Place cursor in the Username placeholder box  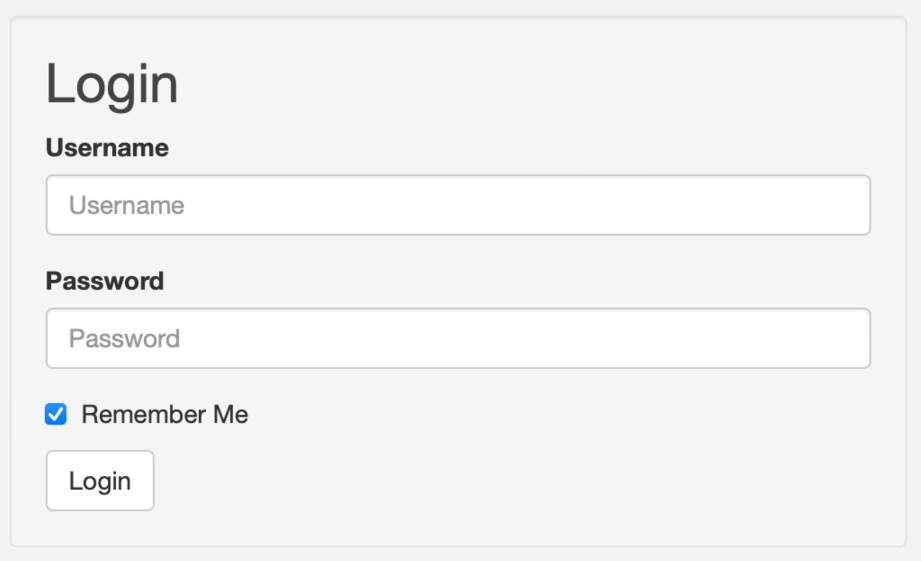click(458, 205)
